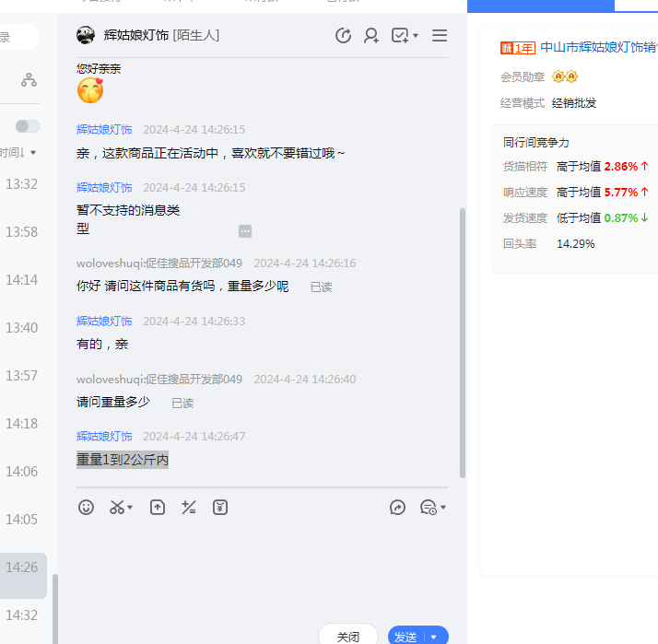Screen dimensions: 658x644
Task: Expand the screenshot options arrow
Action: coord(130,508)
